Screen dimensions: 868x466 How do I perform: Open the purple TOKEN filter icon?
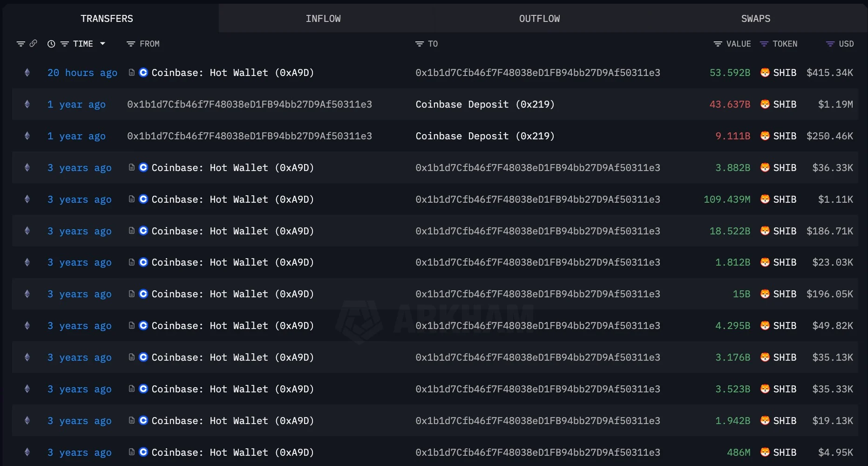tap(764, 44)
